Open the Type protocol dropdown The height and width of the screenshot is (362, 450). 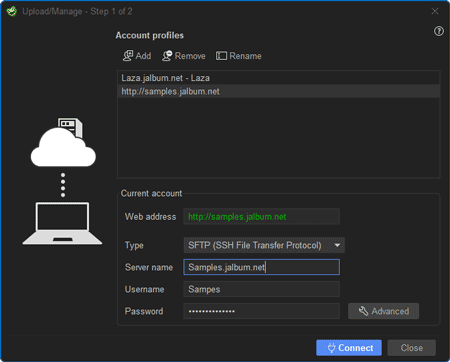tap(264, 245)
